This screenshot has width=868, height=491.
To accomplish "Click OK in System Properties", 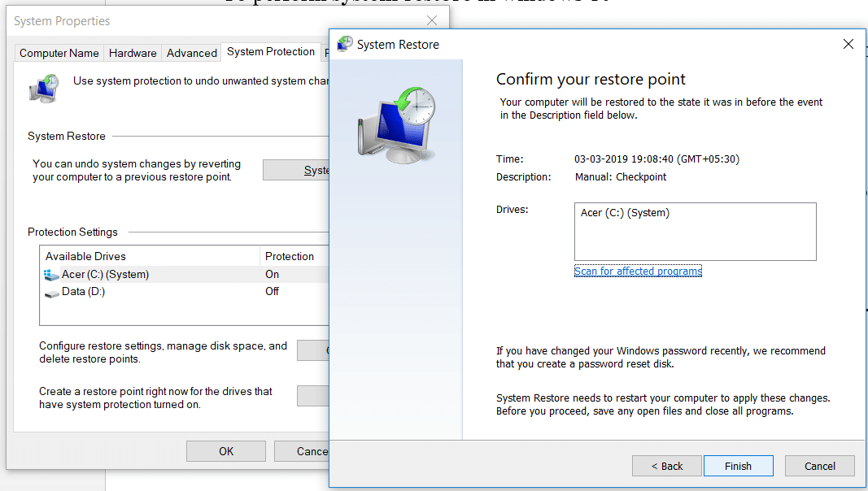I will tap(225, 451).
